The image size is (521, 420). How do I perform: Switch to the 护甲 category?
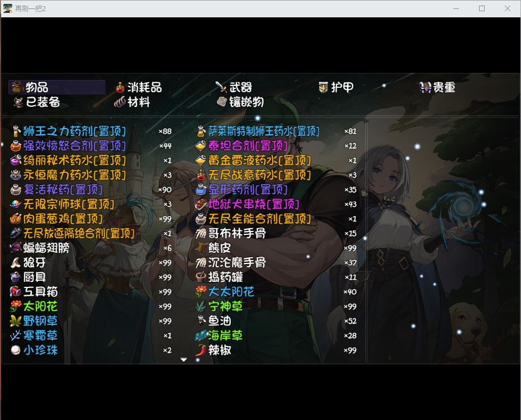coord(336,87)
